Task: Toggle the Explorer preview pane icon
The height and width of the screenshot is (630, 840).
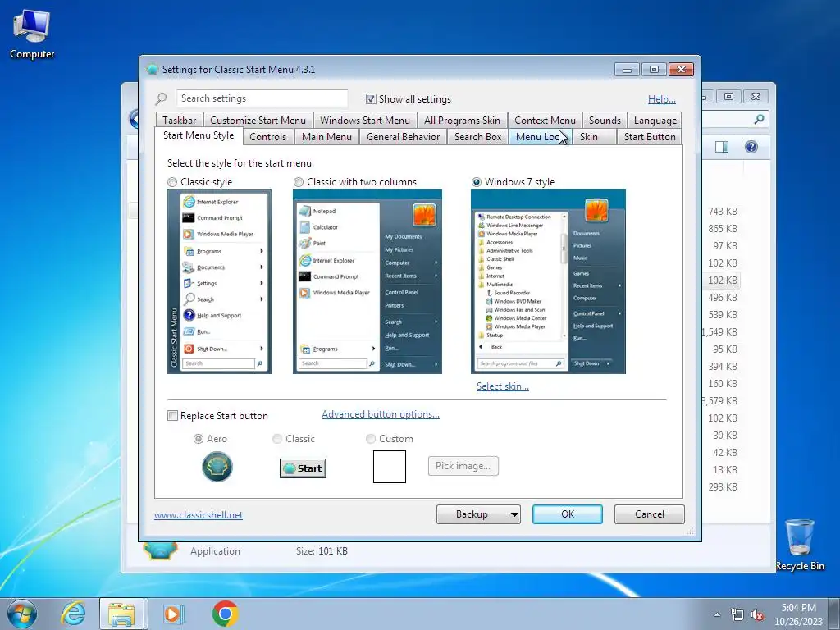Action: click(722, 147)
